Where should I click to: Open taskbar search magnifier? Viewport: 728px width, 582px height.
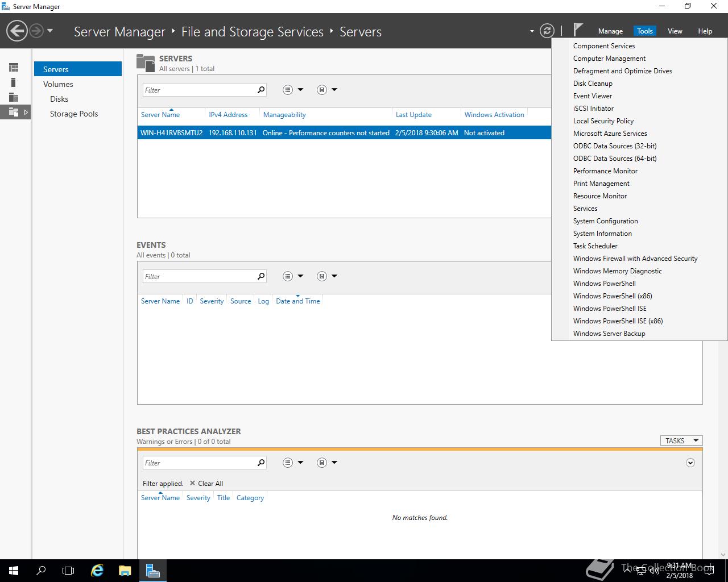tap(41, 571)
